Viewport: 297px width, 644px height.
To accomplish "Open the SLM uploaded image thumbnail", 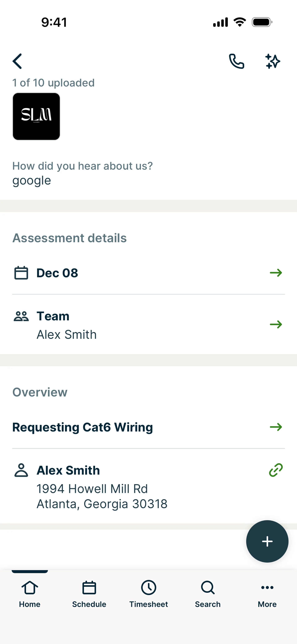I will [x=36, y=117].
